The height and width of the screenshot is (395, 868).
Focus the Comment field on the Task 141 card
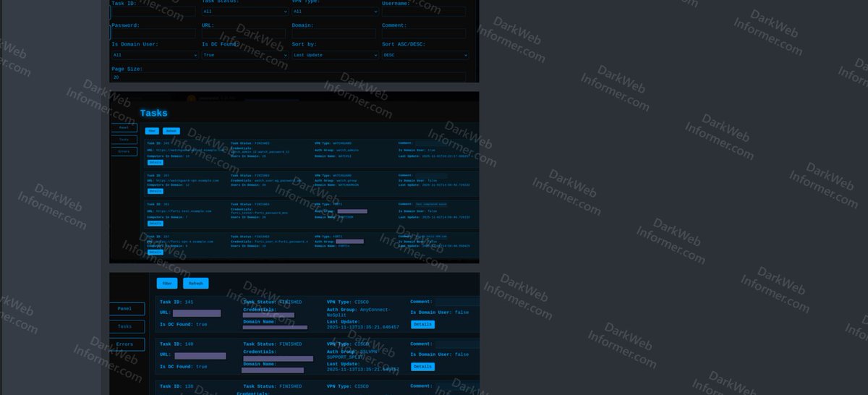456,302
